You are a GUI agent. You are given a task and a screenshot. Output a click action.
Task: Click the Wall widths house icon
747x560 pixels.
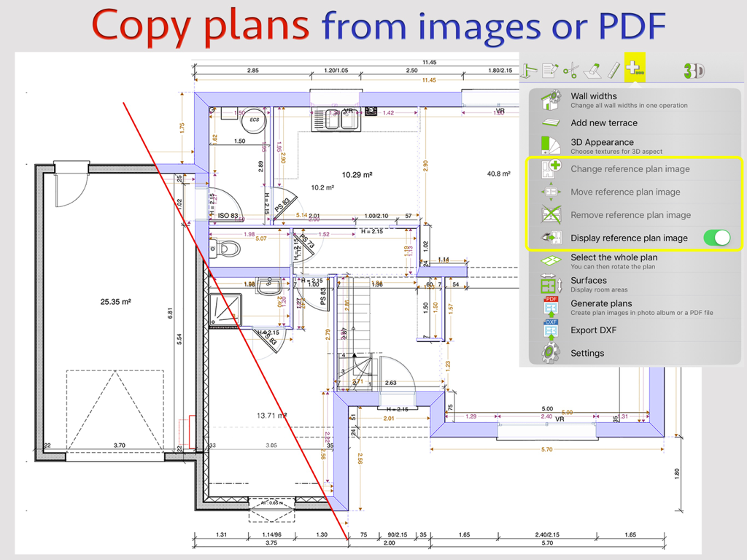click(x=551, y=99)
